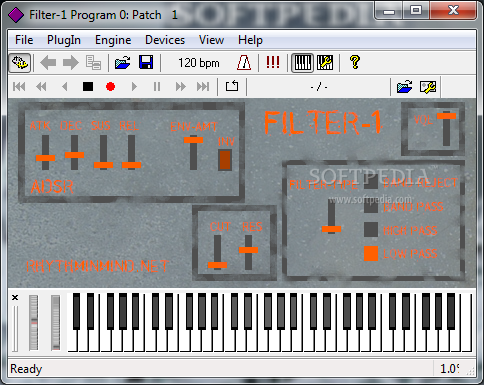Click the FILTER-TYPE slider handle
This screenshot has width=484, height=385.
pyautogui.click(x=331, y=229)
